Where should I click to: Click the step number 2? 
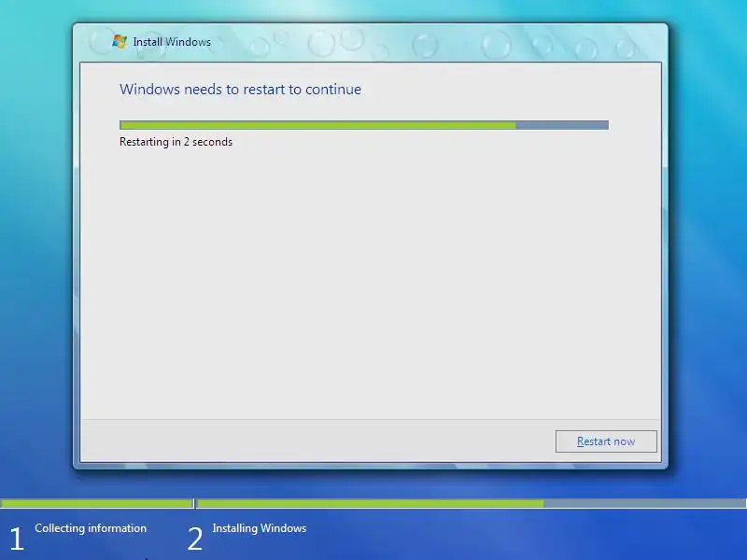click(x=195, y=539)
